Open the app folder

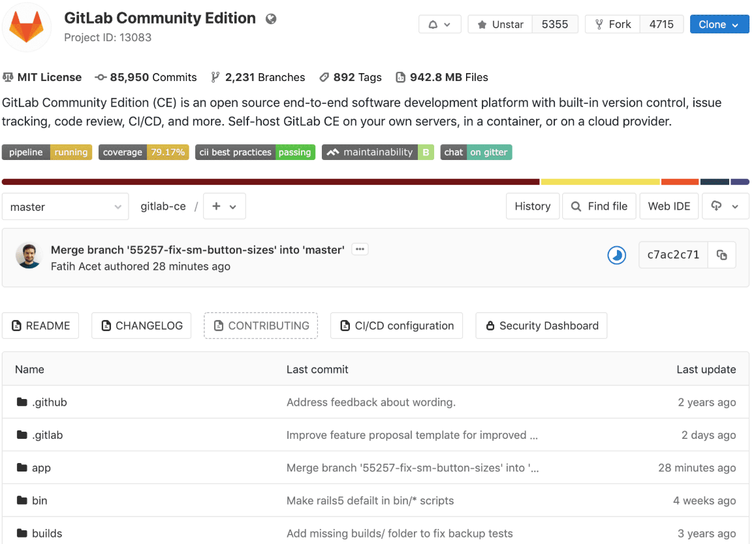[x=41, y=468]
